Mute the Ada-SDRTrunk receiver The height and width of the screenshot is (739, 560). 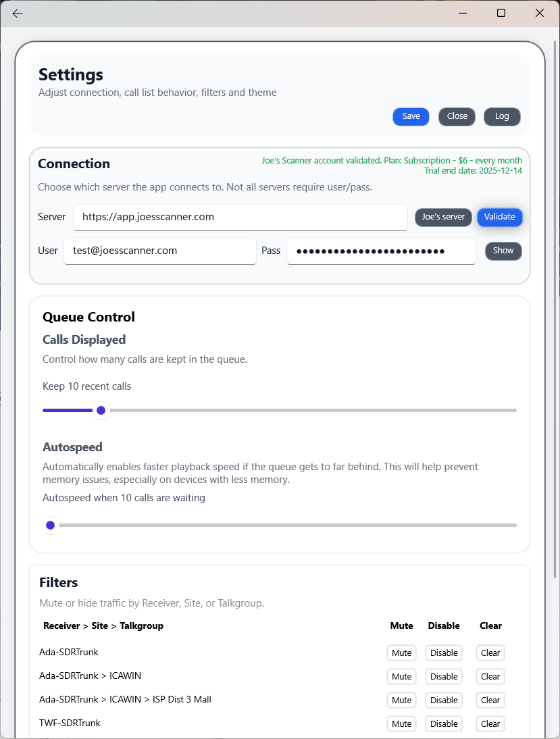pos(401,653)
